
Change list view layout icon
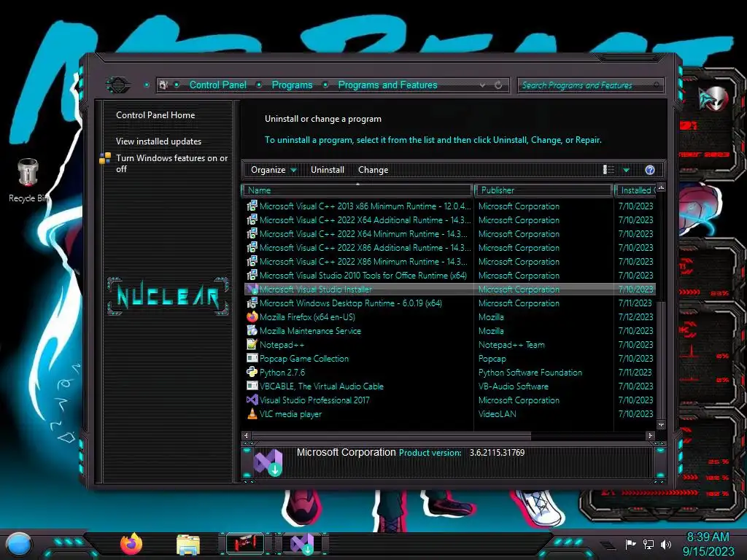pyautogui.click(x=608, y=170)
